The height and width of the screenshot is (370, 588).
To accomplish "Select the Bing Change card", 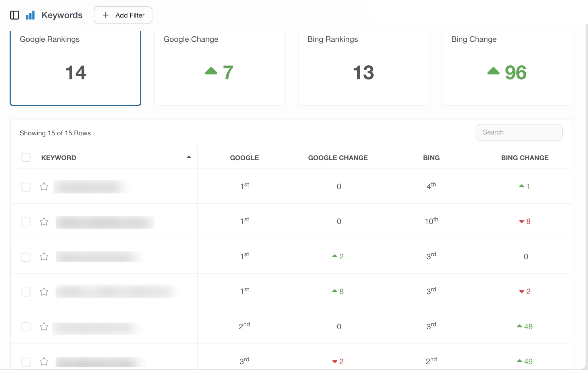I will tap(507, 68).
